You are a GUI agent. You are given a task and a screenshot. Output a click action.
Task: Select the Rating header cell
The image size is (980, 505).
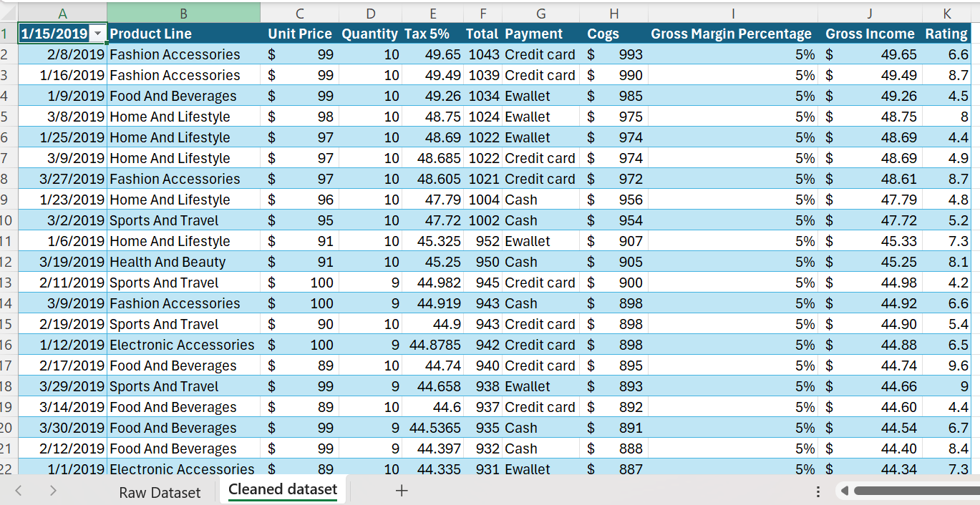pyautogui.click(x=946, y=34)
